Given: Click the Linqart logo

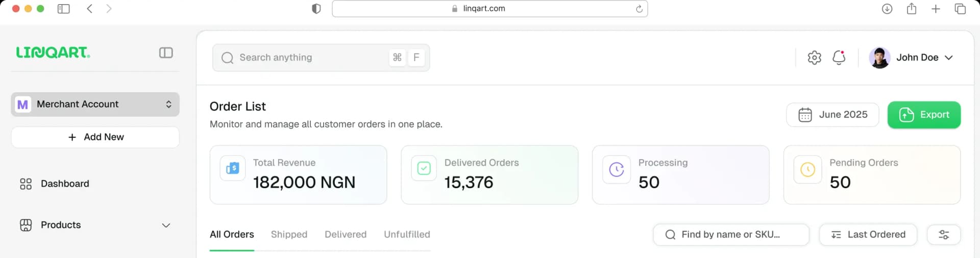Looking at the screenshot, I should [x=53, y=53].
